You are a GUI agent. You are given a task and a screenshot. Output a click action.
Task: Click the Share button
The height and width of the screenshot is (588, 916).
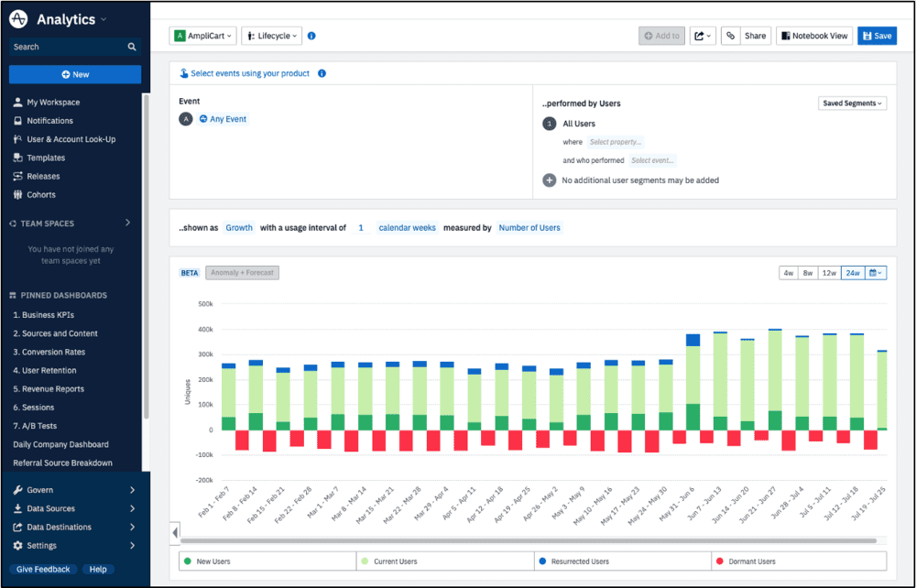click(x=756, y=36)
